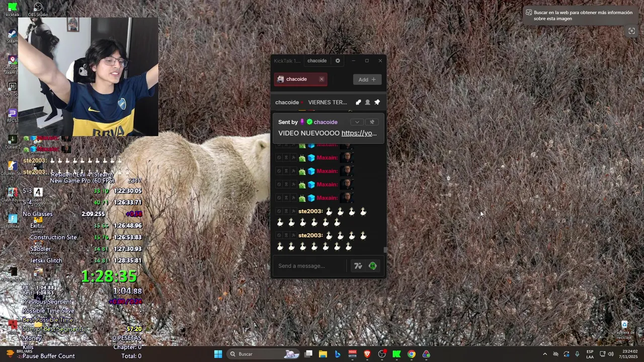This screenshot has width=644, height=362.
Task: Click the visual search icon at top right
Action: click(632, 31)
